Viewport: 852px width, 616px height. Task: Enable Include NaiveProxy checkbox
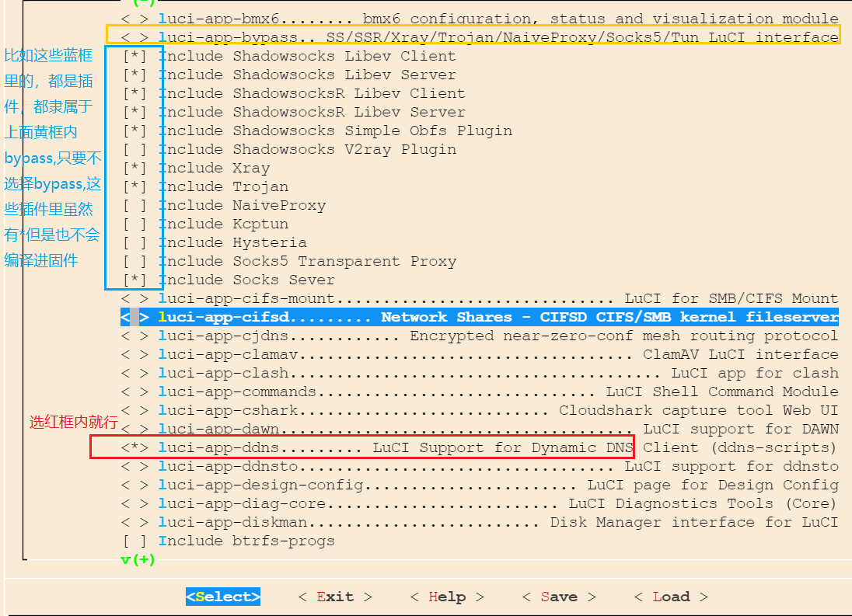[x=134, y=205]
